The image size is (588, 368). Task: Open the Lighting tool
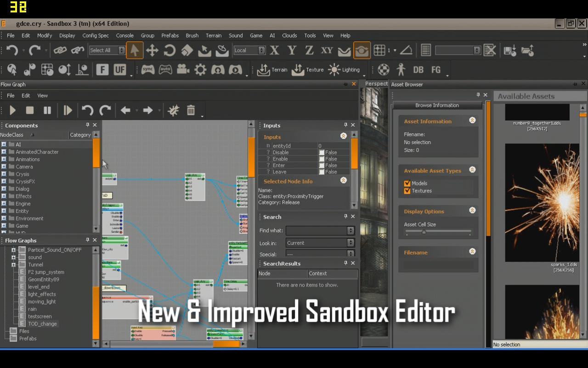(344, 69)
